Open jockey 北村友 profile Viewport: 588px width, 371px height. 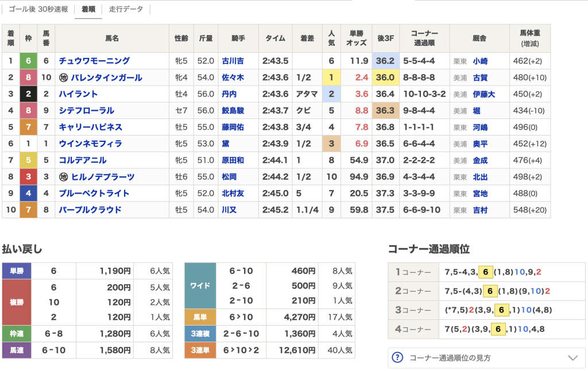coord(233,193)
